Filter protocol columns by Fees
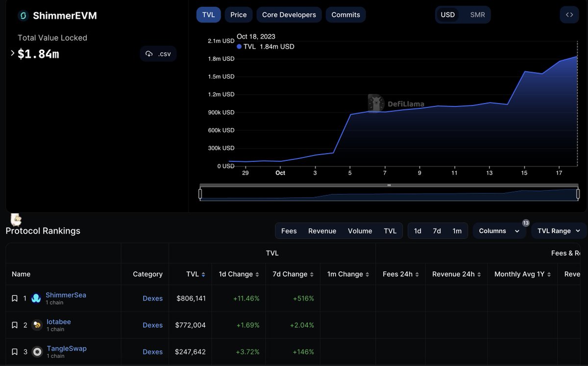Viewport: 588px width, 366px height. point(289,231)
